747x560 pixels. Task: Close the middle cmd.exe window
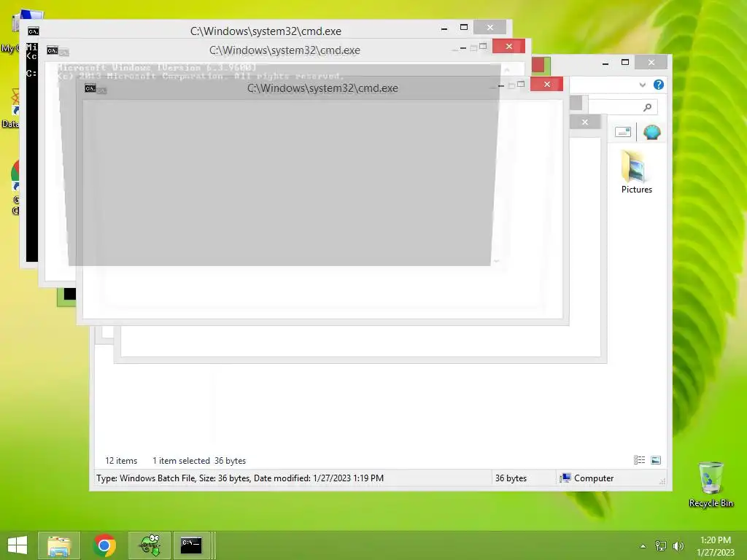coord(508,46)
